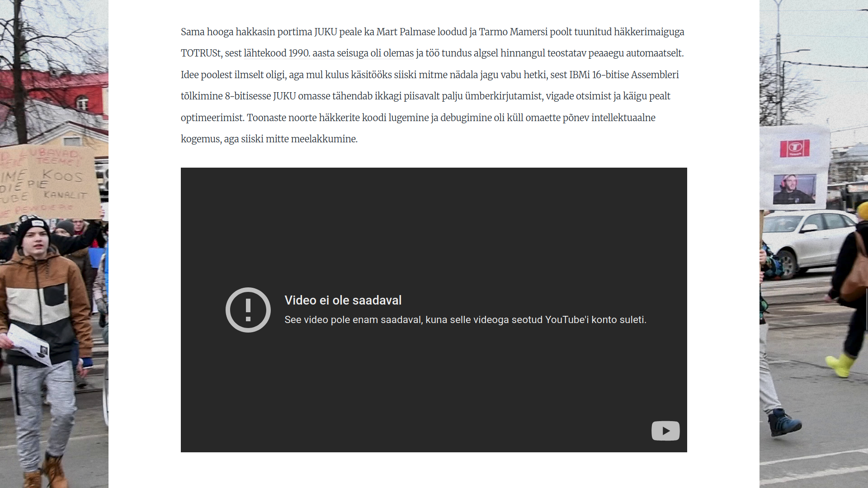Click the blue sneaker in right photo

tap(784, 422)
